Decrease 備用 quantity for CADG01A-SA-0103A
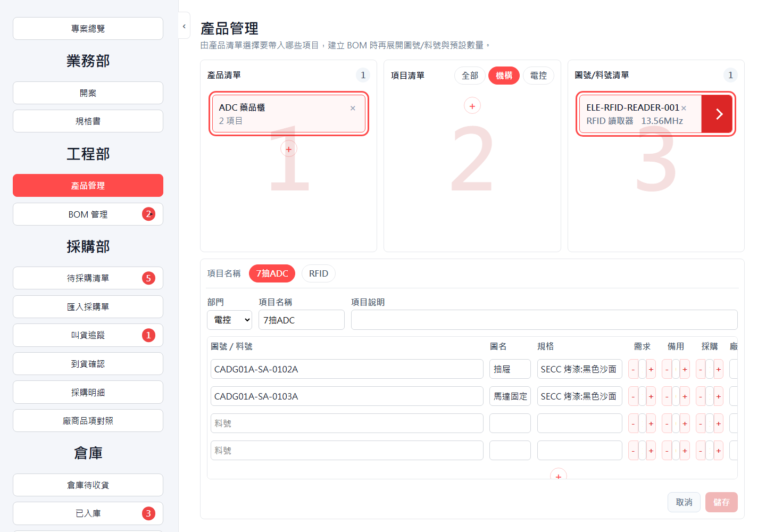Image resolution: width=766 pixels, height=532 pixels. tap(667, 396)
